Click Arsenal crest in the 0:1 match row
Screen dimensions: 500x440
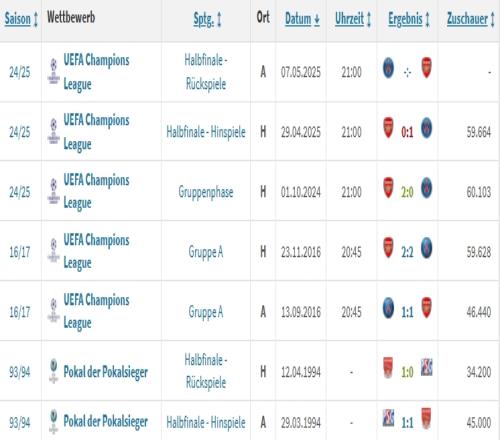(388, 128)
